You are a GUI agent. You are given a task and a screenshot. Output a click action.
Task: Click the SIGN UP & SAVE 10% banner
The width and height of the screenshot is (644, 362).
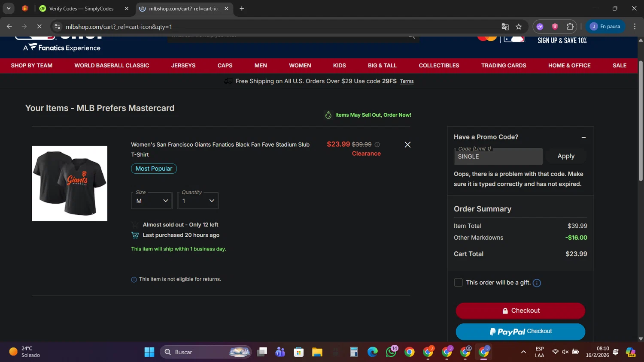[x=562, y=40]
